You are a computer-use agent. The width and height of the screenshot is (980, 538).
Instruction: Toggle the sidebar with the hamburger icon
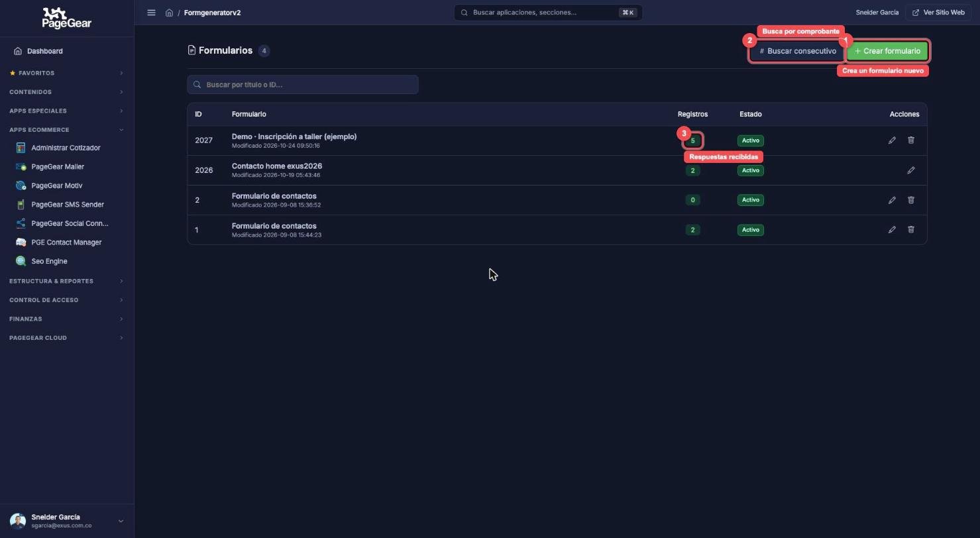click(151, 13)
